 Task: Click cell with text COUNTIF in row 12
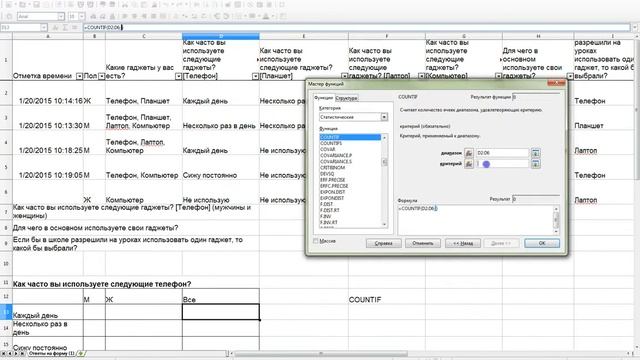(x=387, y=296)
